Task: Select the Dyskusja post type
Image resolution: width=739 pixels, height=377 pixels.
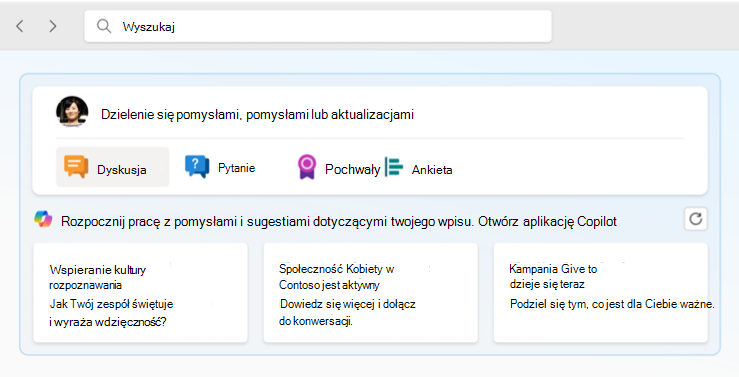Action: (113, 167)
